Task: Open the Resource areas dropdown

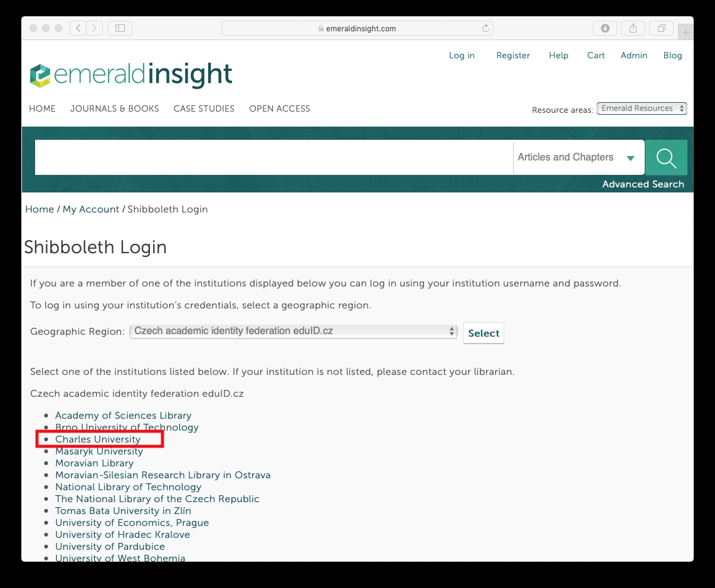Action: pos(641,108)
